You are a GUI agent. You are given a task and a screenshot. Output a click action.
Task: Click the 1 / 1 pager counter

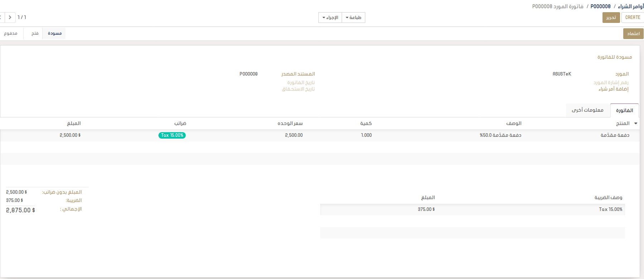click(22, 17)
